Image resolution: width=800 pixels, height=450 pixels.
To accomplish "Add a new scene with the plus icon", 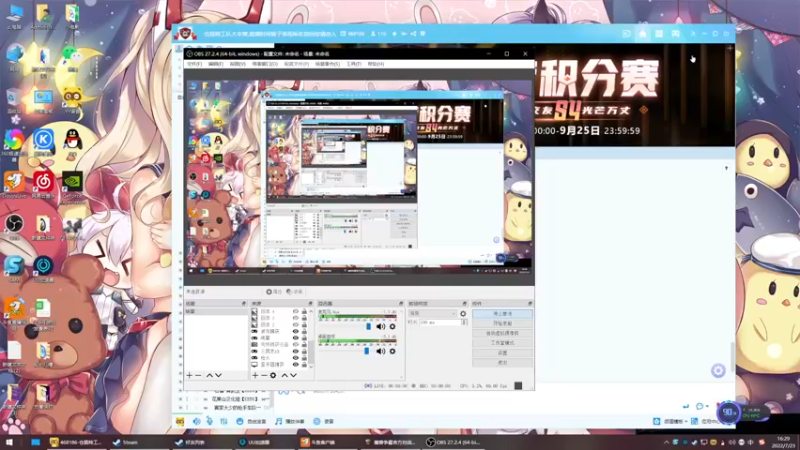I will [189, 376].
